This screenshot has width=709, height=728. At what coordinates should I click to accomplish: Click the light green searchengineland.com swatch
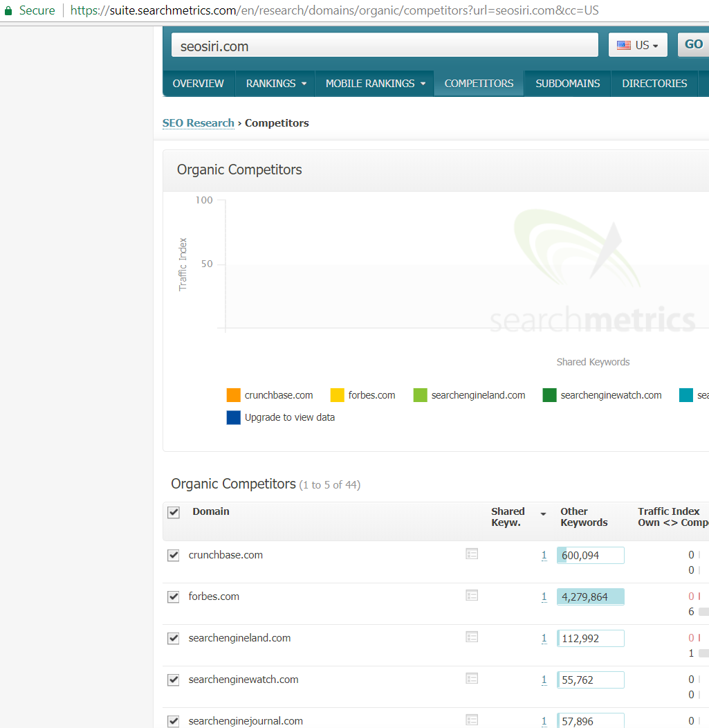(421, 395)
